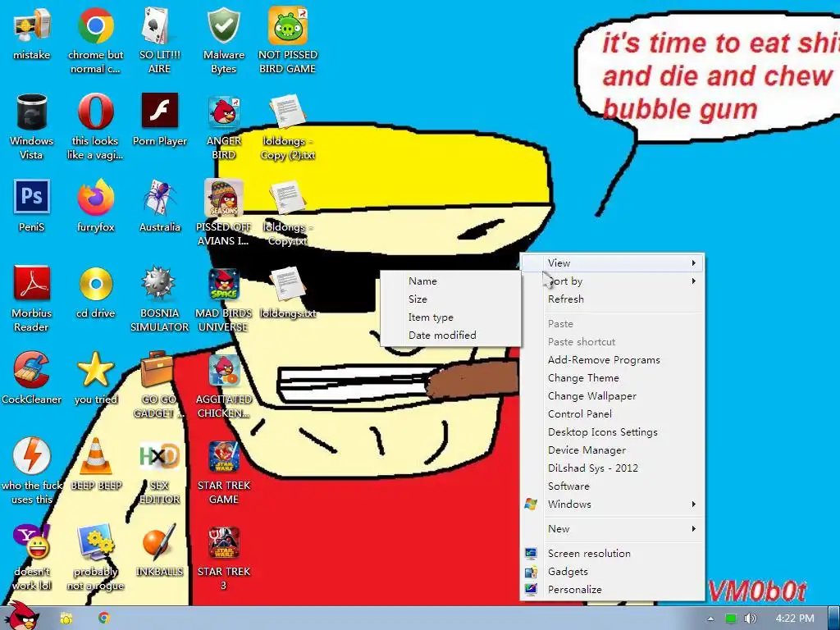Choose Change Wallpaper in context menu

612,396
